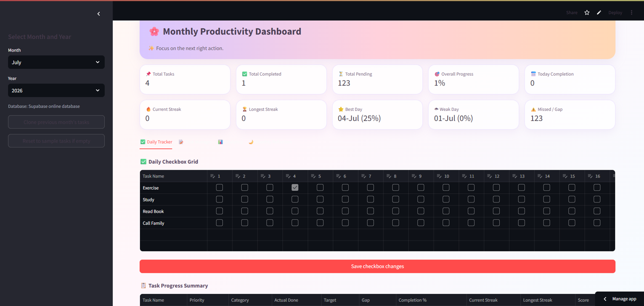Viewport: 644px width, 306px height.
Task: Select the Daily Tracker tab
Action: (156, 142)
